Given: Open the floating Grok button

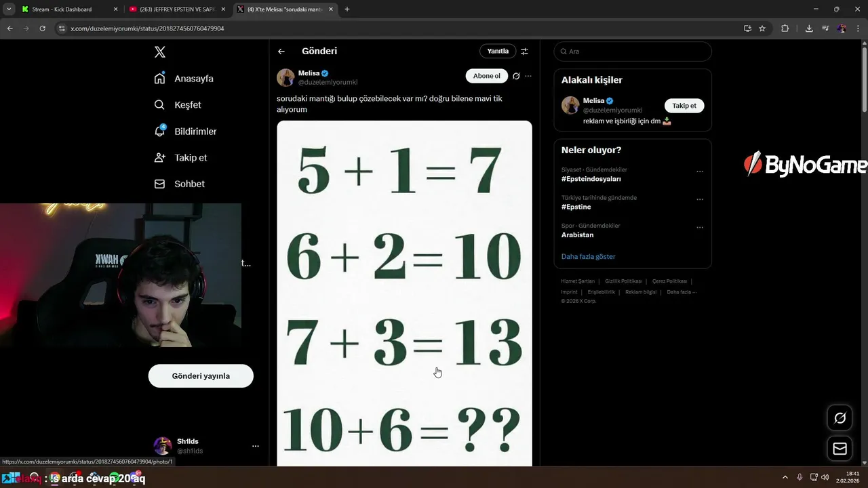Looking at the screenshot, I should coord(840,418).
